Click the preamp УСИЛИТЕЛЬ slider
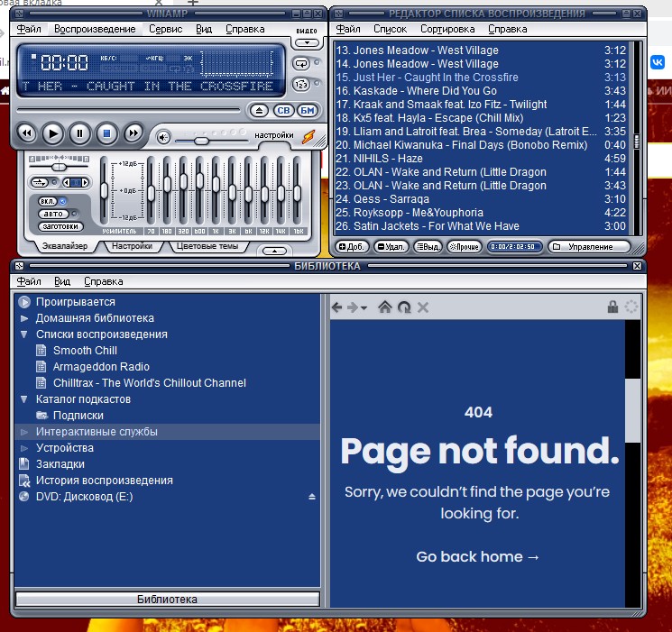The height and width of the screenshot is (632, 672). (104, 190)
